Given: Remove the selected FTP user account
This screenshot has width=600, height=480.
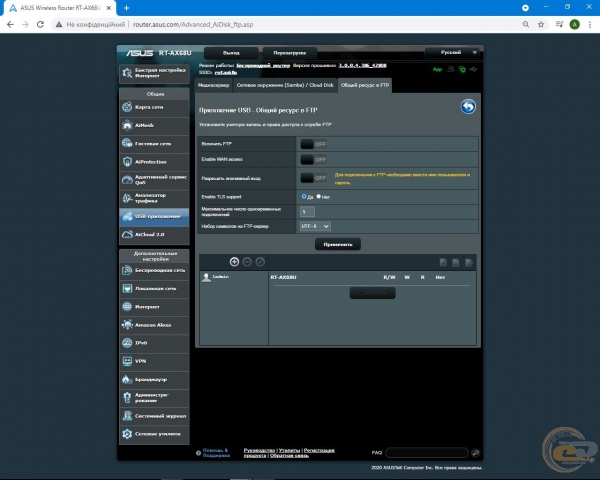Looking at the screenshot, I should point(247,262).
